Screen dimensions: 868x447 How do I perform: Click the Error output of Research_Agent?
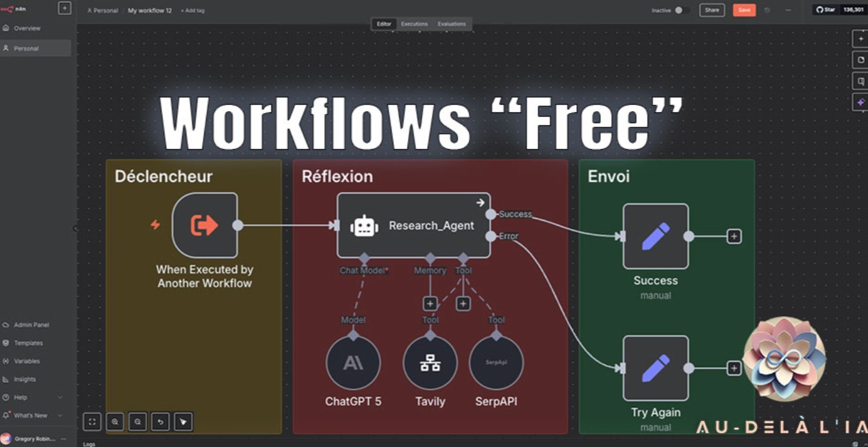[x=490, y=237]
